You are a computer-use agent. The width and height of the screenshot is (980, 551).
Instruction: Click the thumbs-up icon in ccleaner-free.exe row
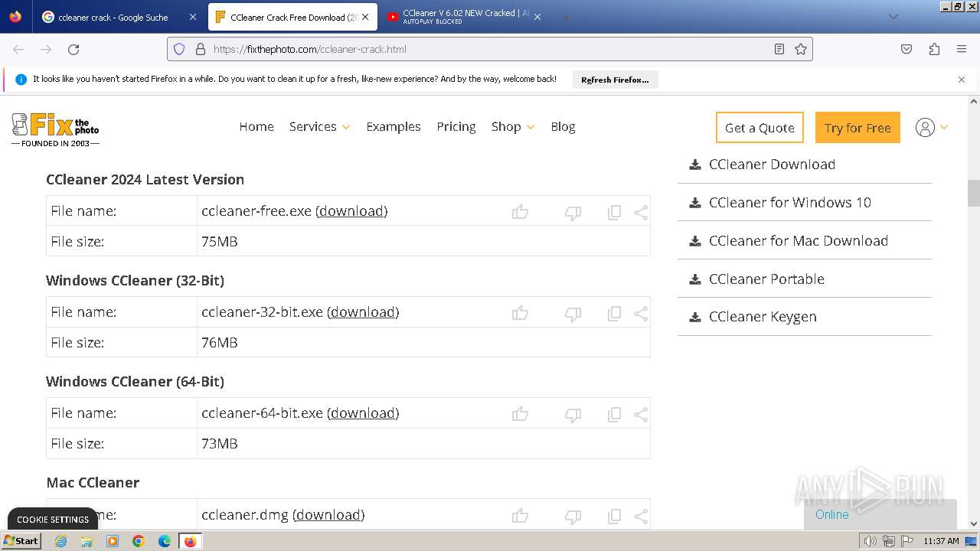coord(521,212)
